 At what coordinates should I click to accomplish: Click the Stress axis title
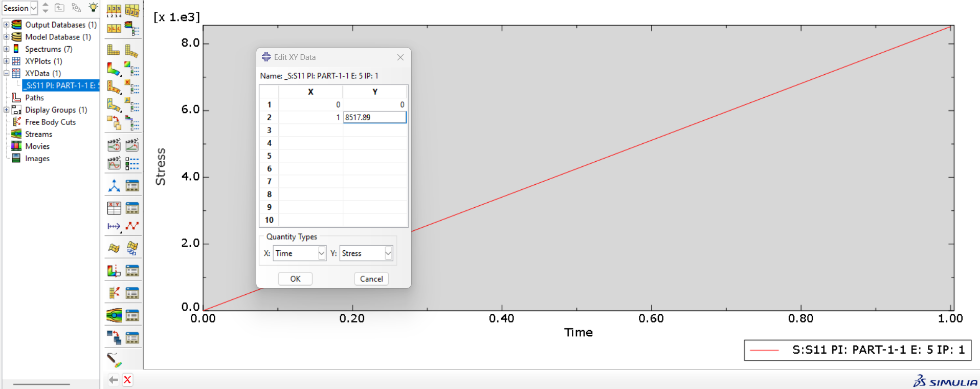coord(161,167)
